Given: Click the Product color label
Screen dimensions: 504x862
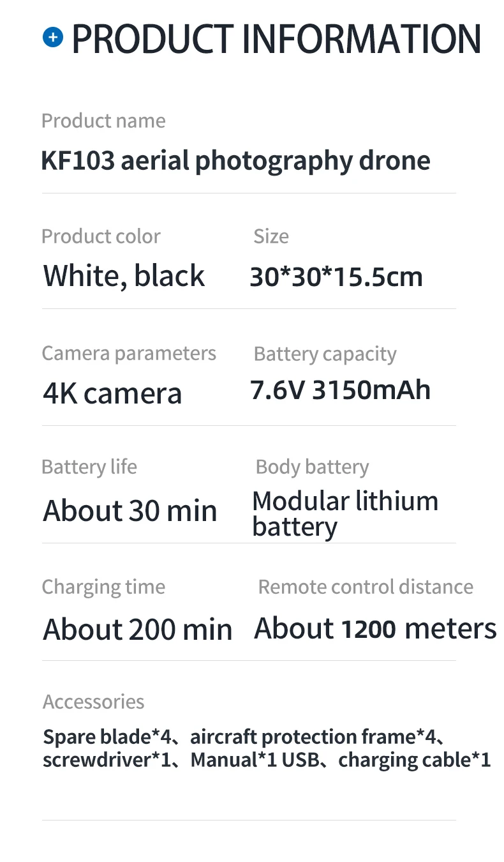Looking at the screenshot, I should (101, 236).
